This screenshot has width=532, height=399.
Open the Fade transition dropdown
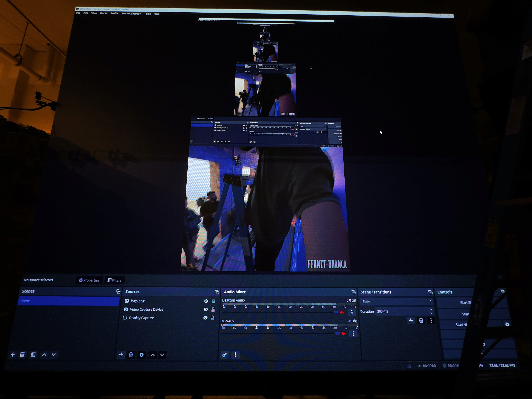[x=396, y=302]
